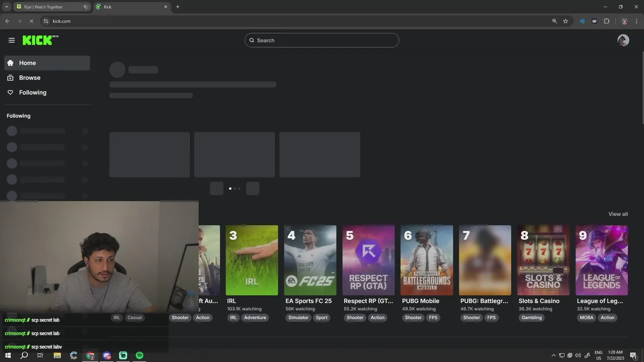Click the MOBA tag

pos(587,318)
